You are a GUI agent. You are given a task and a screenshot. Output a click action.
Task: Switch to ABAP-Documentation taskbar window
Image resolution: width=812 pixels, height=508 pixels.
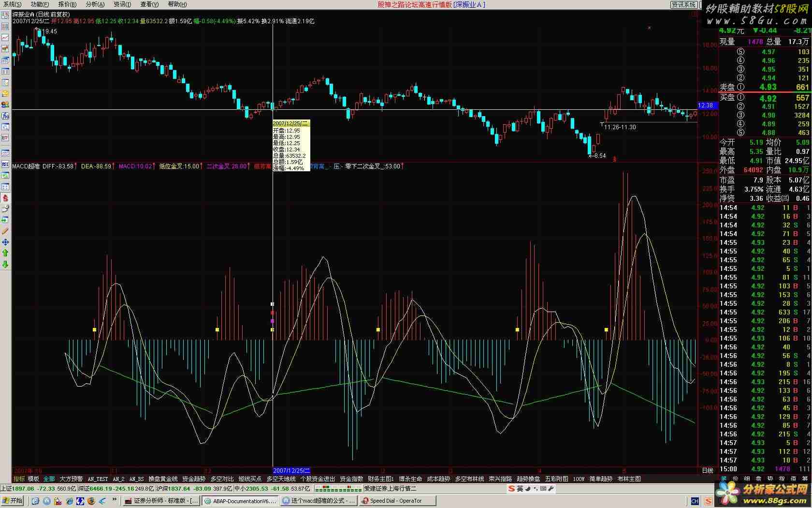click(x=240, y=501)
